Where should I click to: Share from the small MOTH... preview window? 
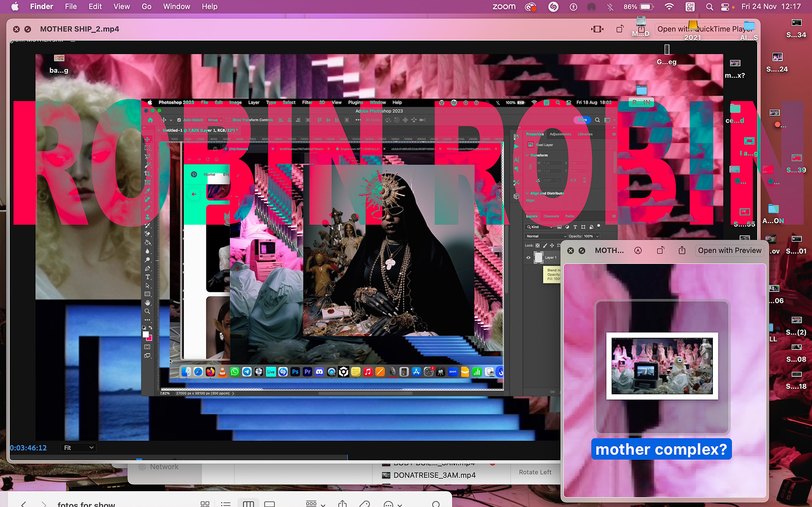click(682, 250)
